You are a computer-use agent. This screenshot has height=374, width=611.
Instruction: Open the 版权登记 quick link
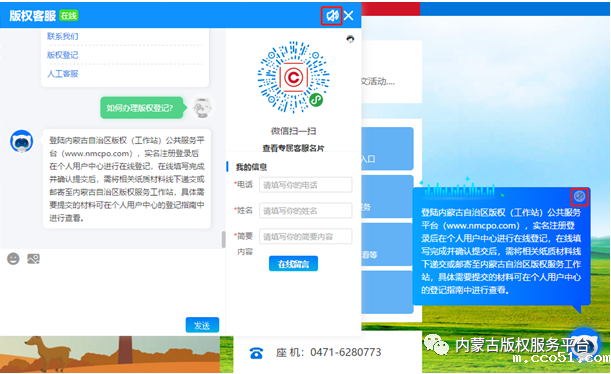tap(63, 55)
